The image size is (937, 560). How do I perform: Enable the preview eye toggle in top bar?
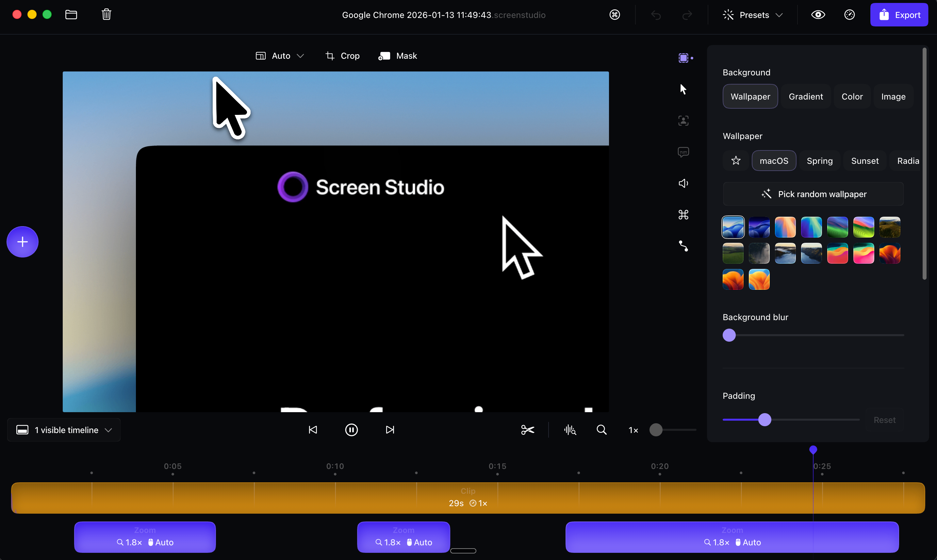point(818,15)
